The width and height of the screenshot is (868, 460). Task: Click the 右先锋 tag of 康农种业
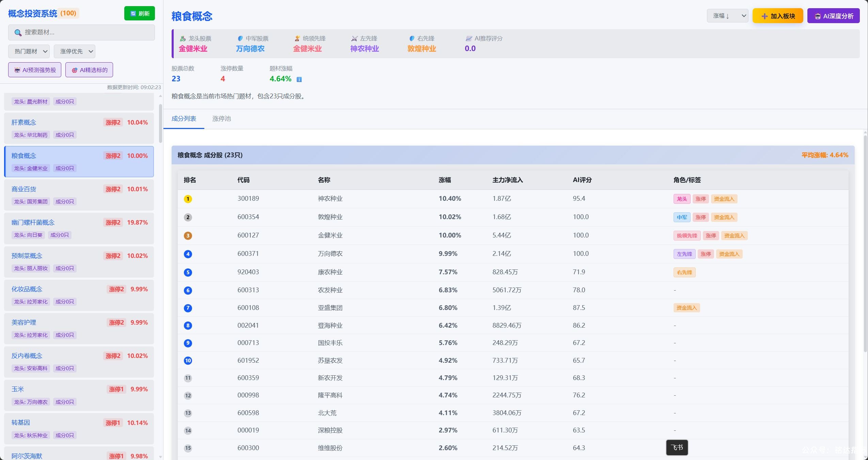684,273
